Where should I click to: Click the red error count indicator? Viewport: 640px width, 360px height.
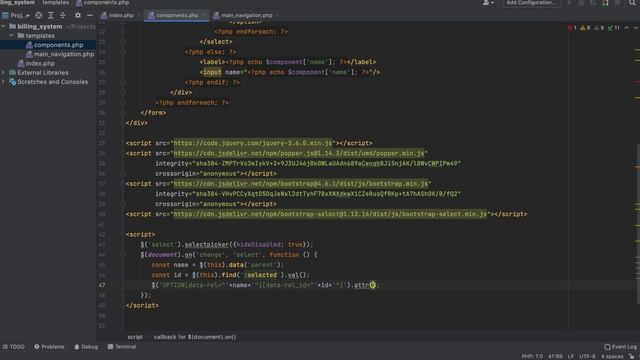point(572,28)
